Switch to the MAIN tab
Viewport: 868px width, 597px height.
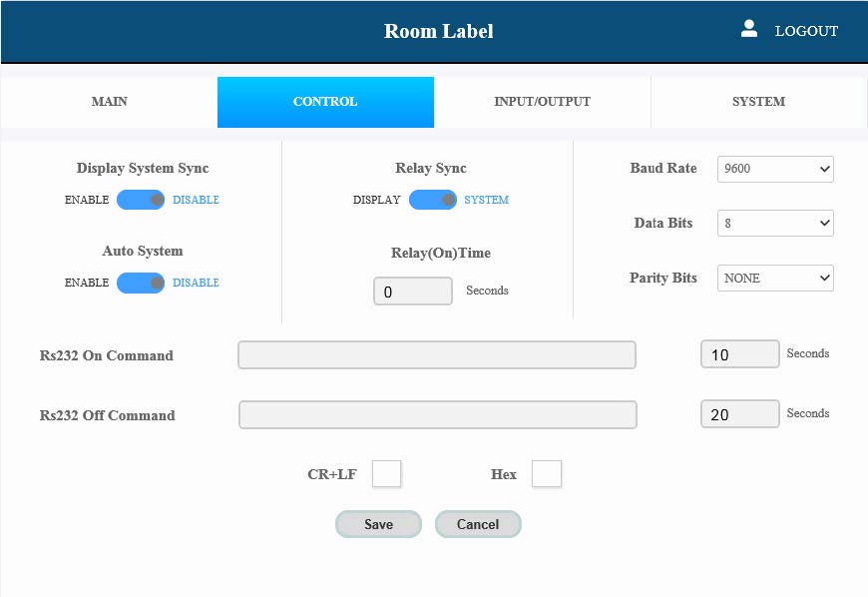click(109, 102)
